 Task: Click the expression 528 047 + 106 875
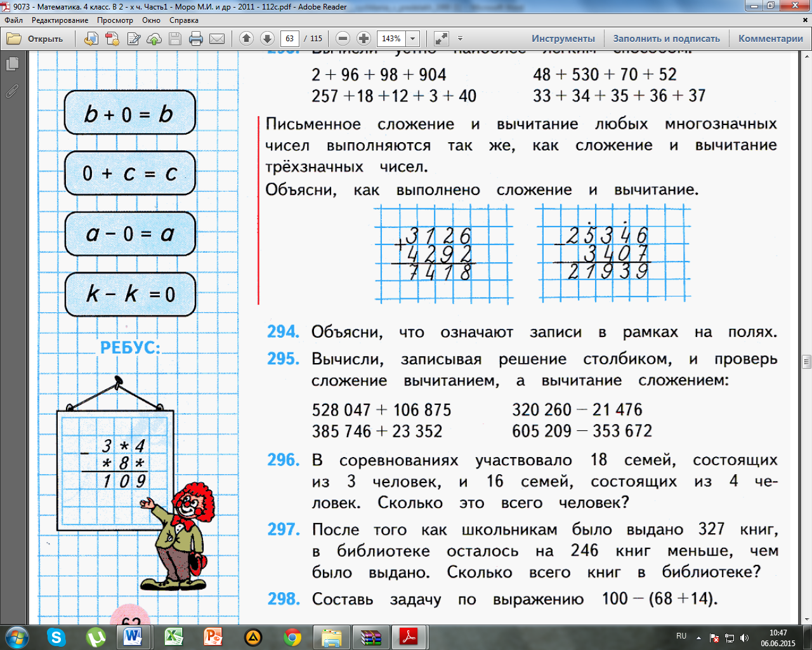[381, 410]
